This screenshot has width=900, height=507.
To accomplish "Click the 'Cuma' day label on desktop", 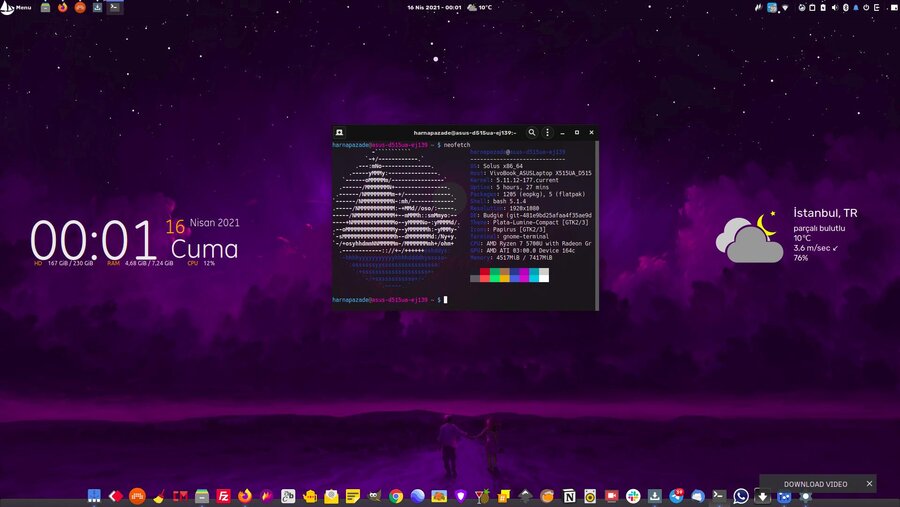I will [204, 249].
